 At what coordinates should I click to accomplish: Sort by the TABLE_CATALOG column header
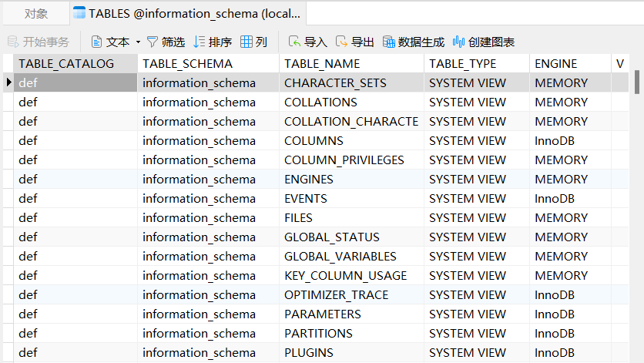75,64
